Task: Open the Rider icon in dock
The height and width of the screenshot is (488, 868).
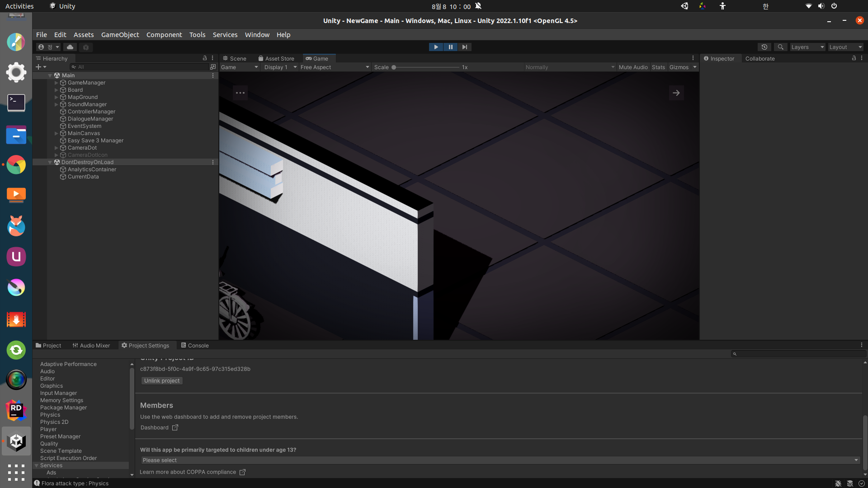Action: click(x=16, y=410)
